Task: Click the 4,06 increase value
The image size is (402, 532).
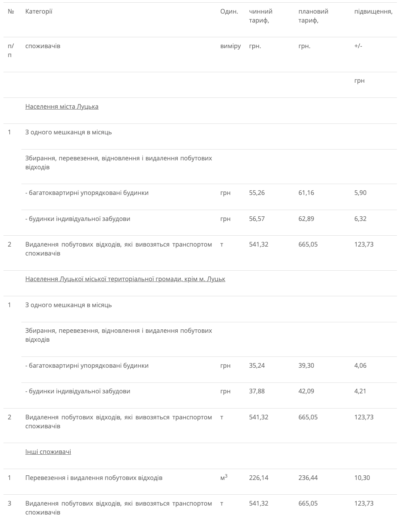Action: 360,365
